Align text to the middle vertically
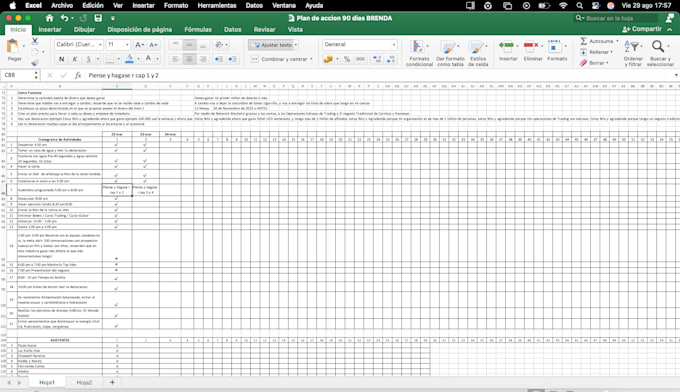 (x=189, y=45)
